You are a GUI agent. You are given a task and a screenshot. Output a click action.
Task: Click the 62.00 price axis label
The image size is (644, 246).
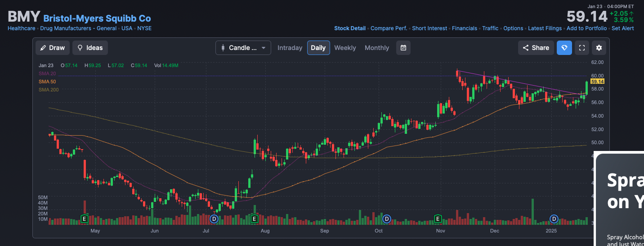pos(597,62)
